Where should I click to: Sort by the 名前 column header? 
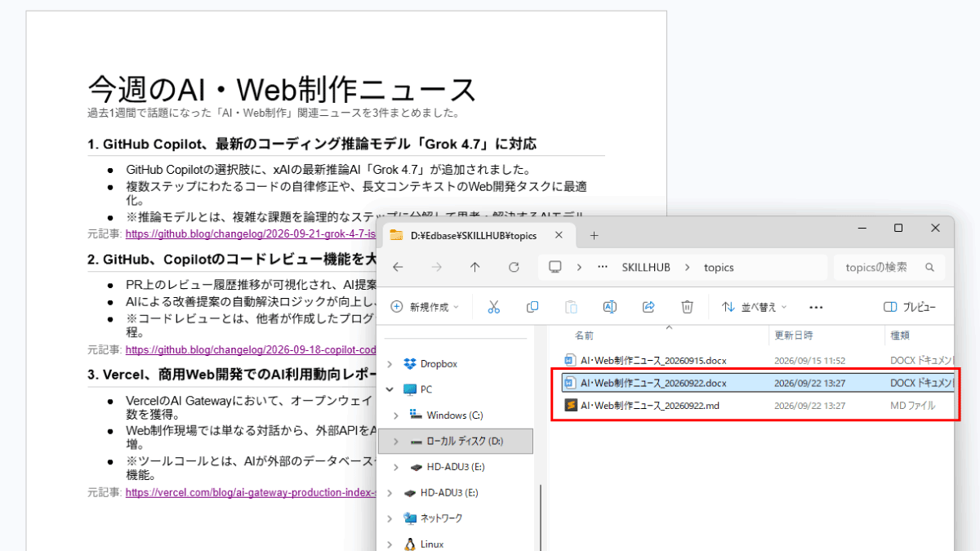(x=583, y=335)
